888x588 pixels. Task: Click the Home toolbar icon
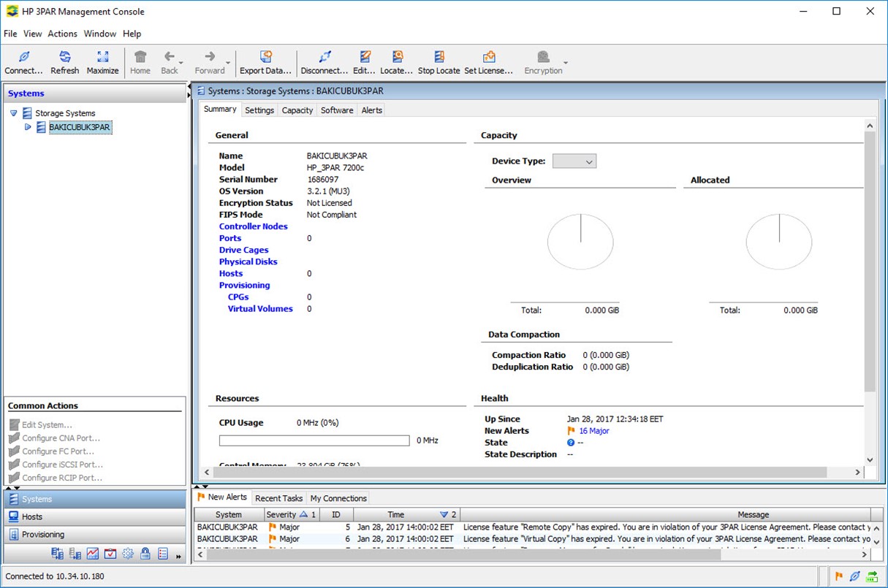[140, 57]
